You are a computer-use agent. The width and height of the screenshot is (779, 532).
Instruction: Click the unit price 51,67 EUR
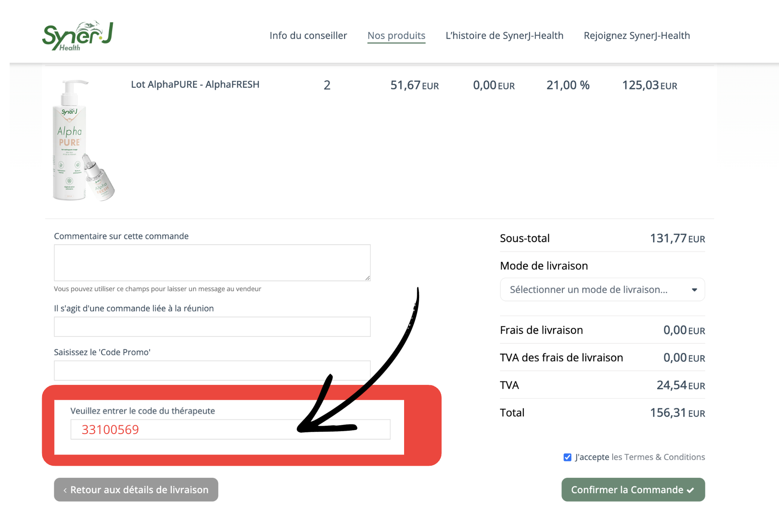pos(414,85)
